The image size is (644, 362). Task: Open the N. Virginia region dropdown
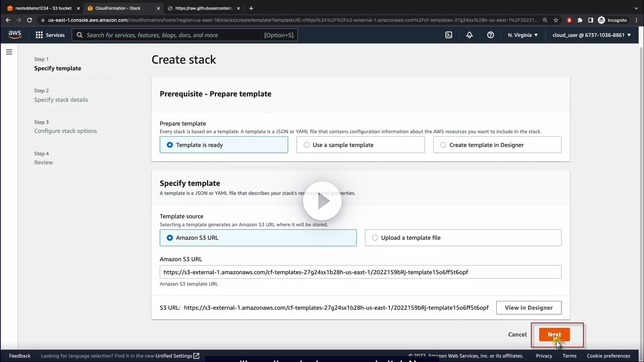(523, 35)
